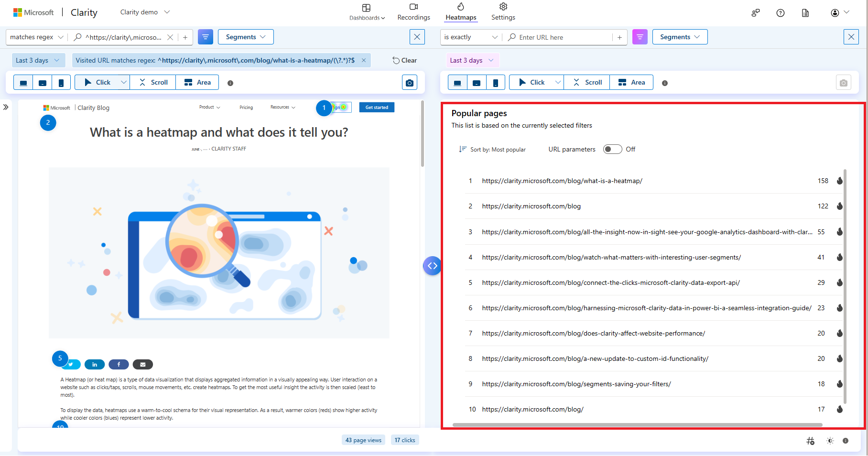Click heatmap icon for row with 158
This screenshot has height=456, width=868.
pos(839,181)
